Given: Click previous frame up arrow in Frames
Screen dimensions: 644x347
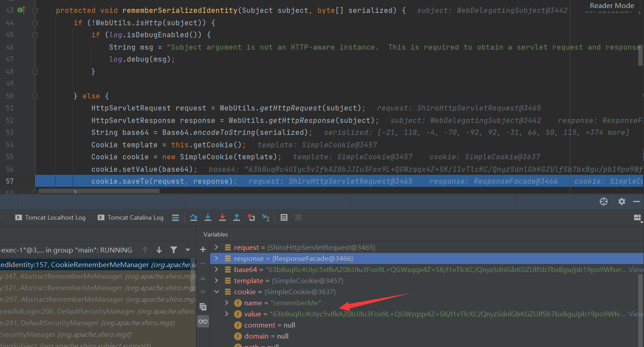Looking at the screenshot, I should [145, 250].
